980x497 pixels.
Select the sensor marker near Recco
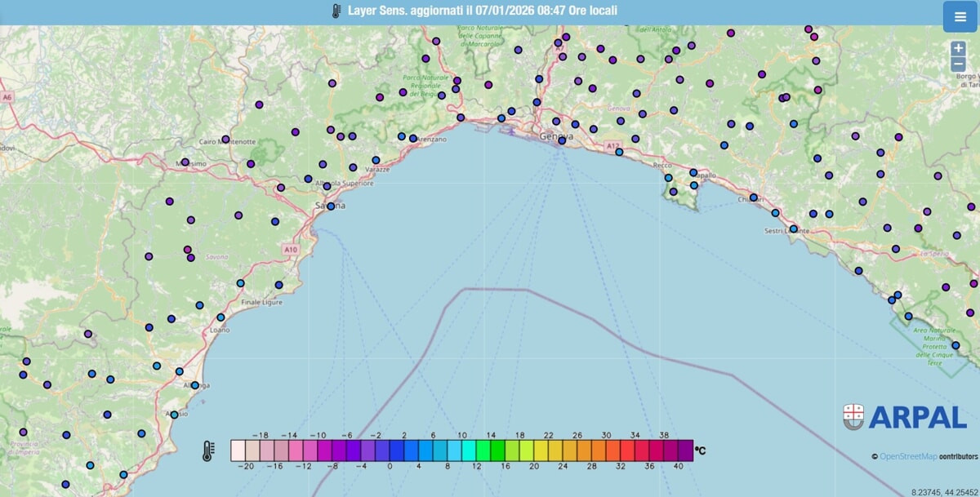669,178
